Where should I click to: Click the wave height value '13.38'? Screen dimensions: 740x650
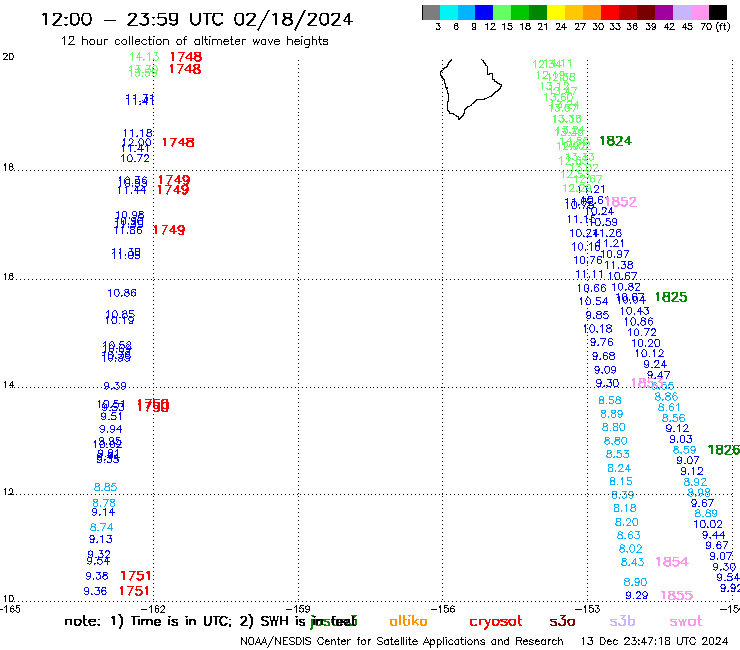567,119
